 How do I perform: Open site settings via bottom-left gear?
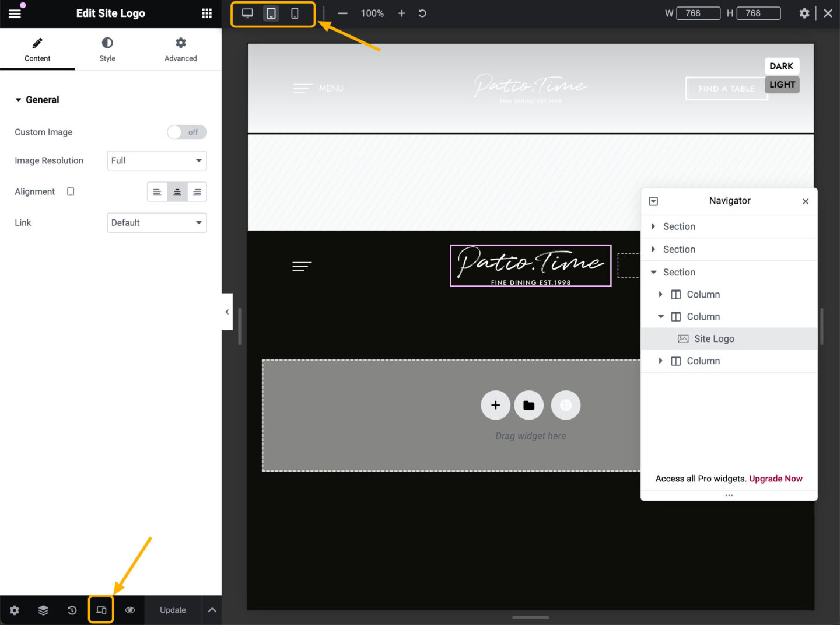coord(14,610)
